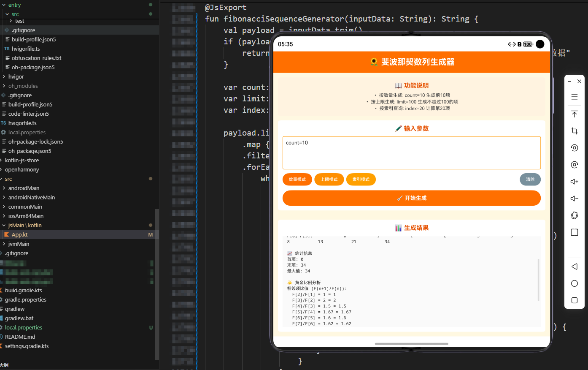Decrease device volume with volume-down icon

coord(574,198)
